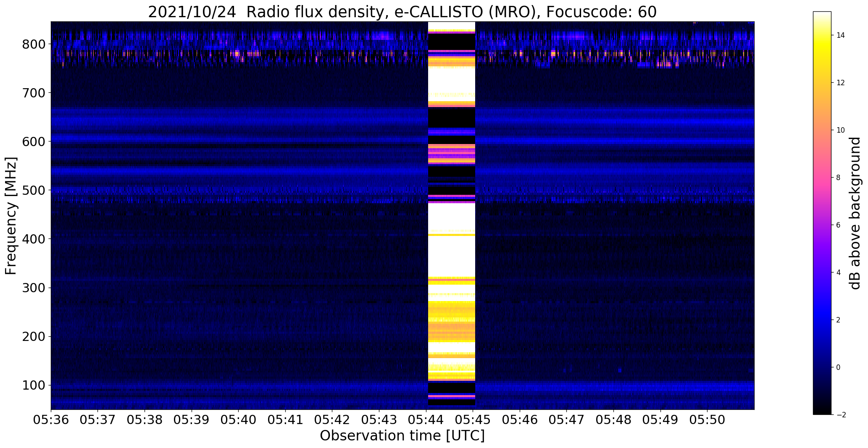Screen dimensions: 868x448
Task: Click the colorbar tick value 0
Action: [x=839, y=367]
